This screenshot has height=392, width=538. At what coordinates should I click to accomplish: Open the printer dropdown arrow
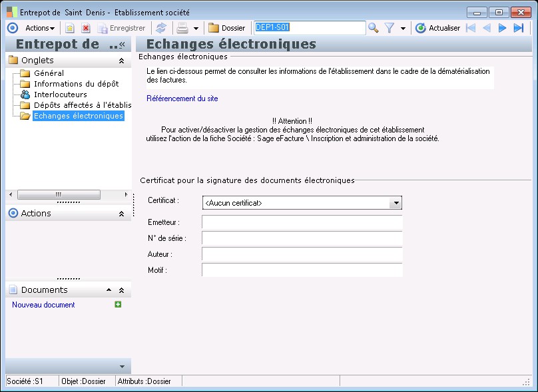tap(196, 29)
